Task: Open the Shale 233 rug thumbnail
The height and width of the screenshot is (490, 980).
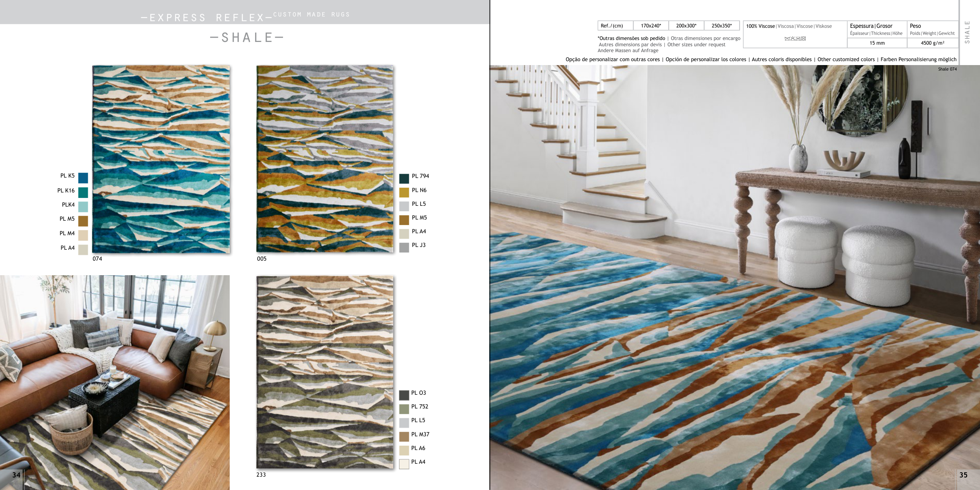Action: click(x=325, y=372)
